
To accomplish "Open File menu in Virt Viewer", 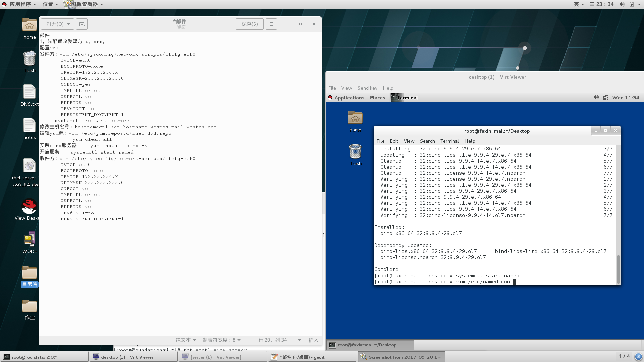I will [x=332, y=88].
